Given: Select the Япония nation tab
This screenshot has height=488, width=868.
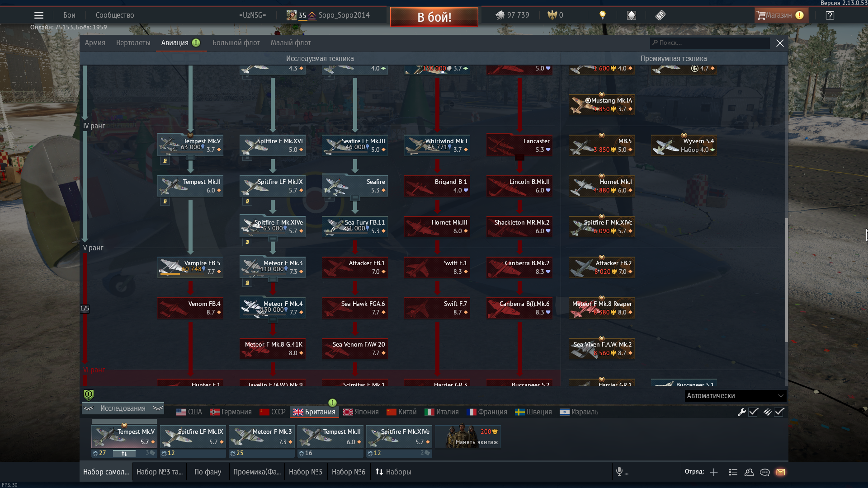Looking at the screenshot, I should [x=361, y=412].
